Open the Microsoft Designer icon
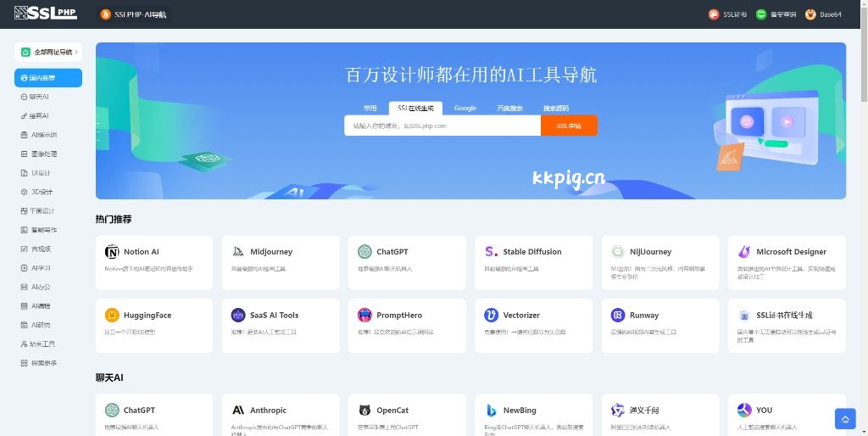Screen dimensions: 868x436 pyautogui.click(x=744, y=252)
